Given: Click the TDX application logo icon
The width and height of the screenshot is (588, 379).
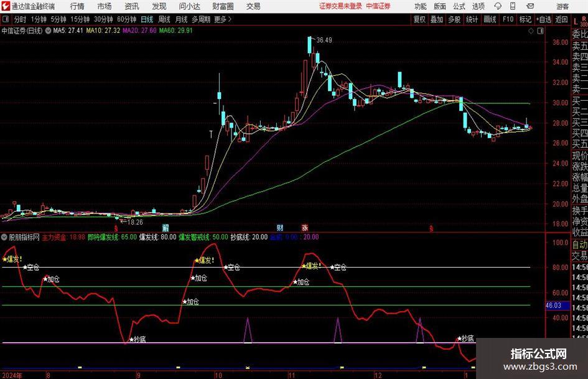Looking at the screenshot, I should (6, 6).
